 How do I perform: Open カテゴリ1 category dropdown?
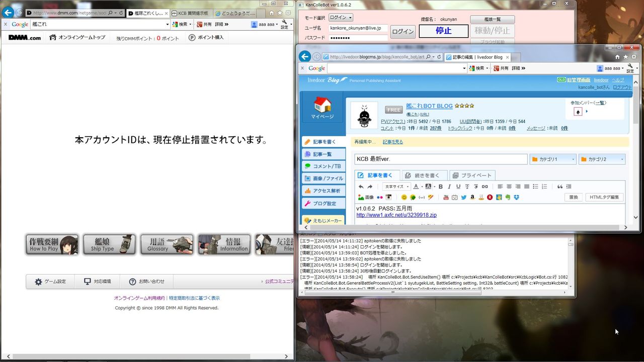click(x=553, y=159)
